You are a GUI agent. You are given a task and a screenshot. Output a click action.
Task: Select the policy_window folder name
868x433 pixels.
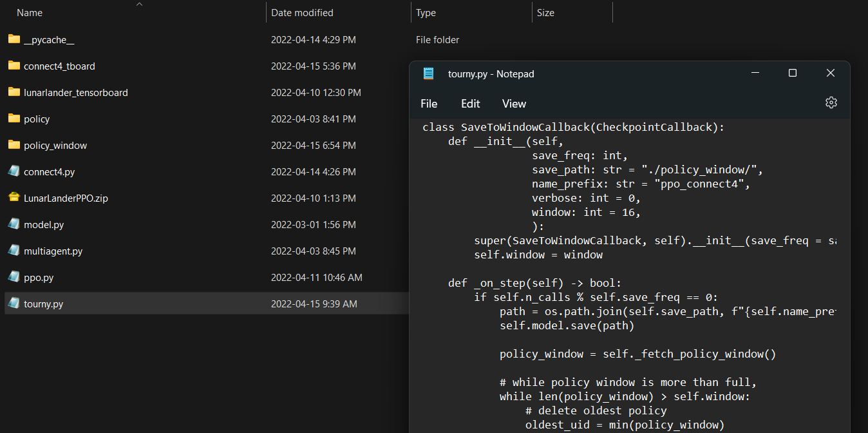[x=55, y=146]
